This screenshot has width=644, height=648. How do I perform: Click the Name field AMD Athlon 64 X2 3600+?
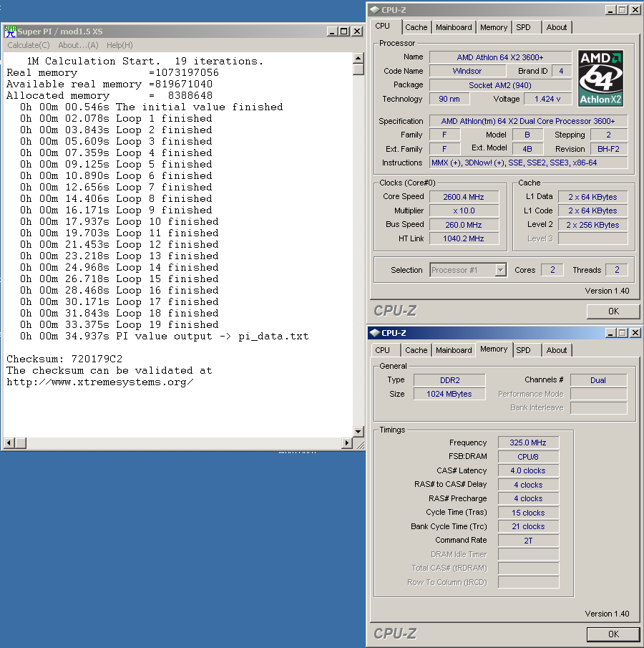coord(500,57)
